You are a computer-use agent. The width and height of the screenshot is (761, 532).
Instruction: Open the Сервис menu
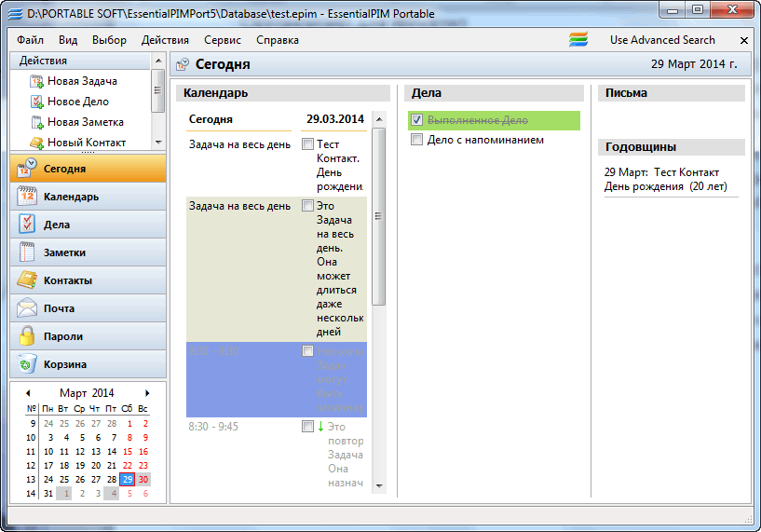tap(223, 40)
